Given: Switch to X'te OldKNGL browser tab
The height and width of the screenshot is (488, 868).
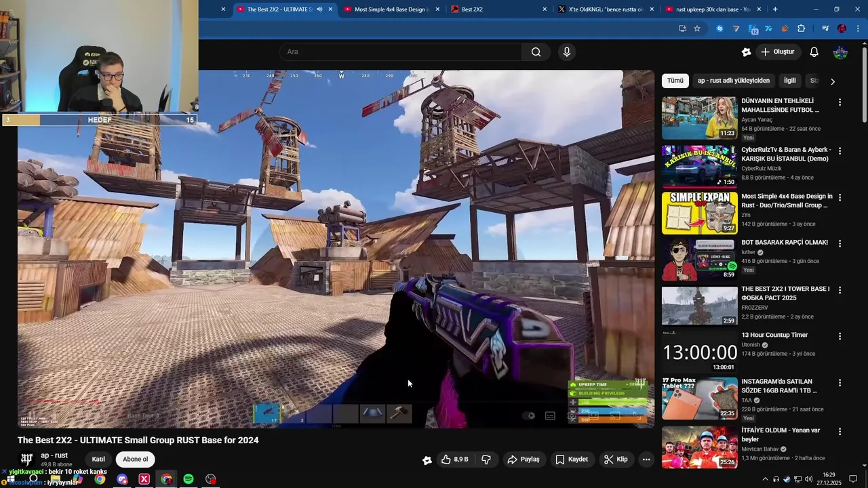Looking at the screenshot, I should 605,9.
